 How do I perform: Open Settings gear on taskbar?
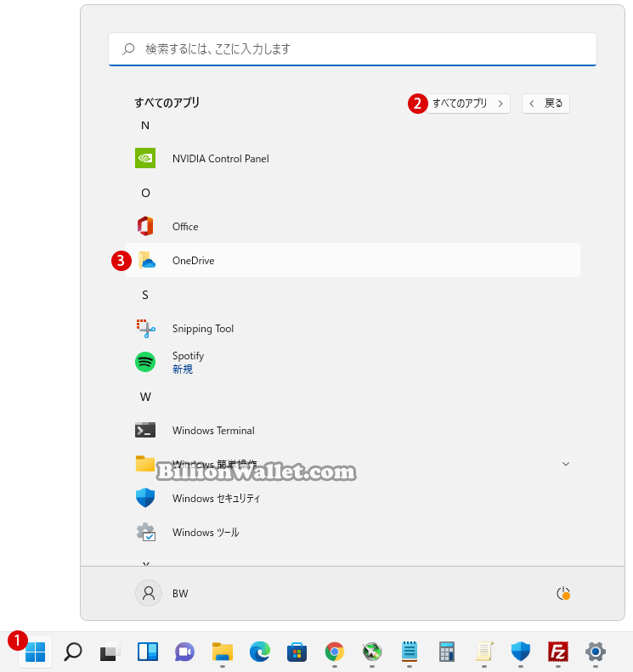tap(596, 652)
